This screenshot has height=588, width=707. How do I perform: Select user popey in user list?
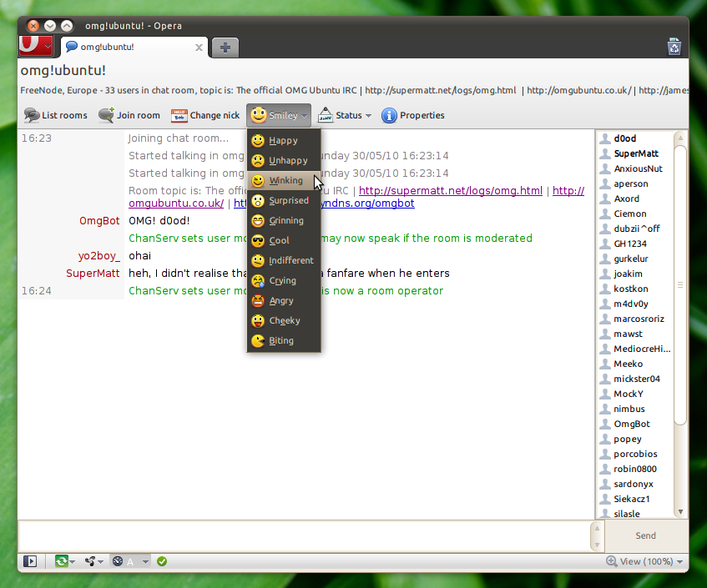(x=635, y=439)
